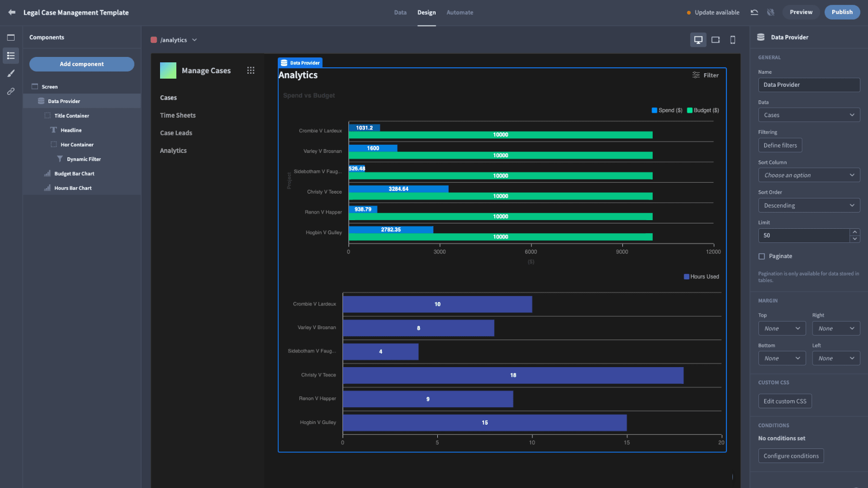Click the Publish button
The width and height of the screenshot is (868, 488).
click(842, 12)
